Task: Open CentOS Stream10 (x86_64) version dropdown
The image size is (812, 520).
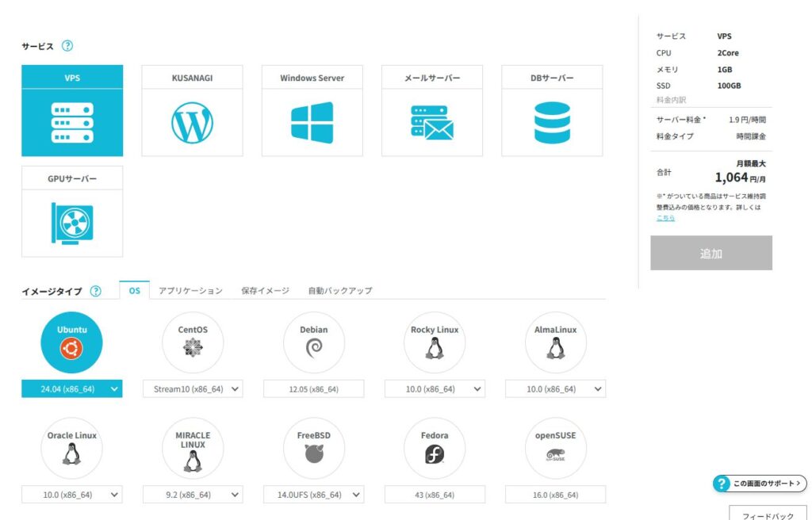Action: 193,389
